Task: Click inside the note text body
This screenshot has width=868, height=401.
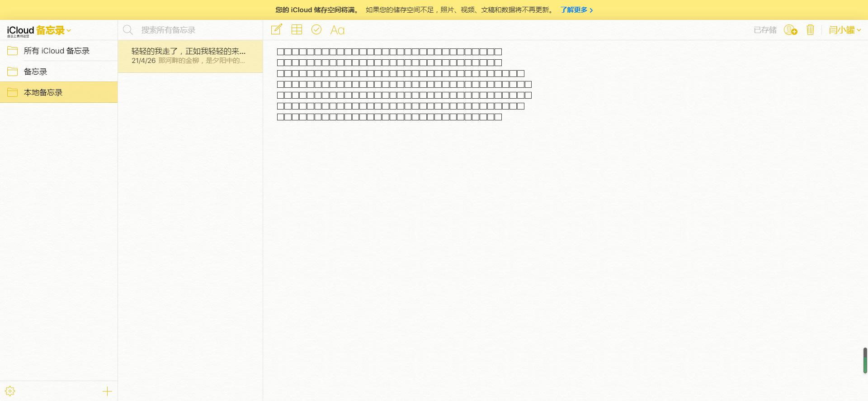Action: (x=404, y=84)
